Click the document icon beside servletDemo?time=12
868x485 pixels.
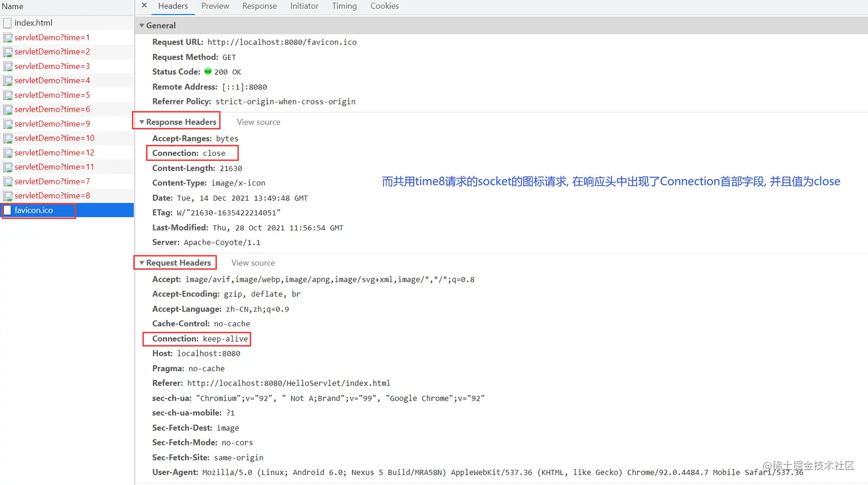click(x=7, y=152)
